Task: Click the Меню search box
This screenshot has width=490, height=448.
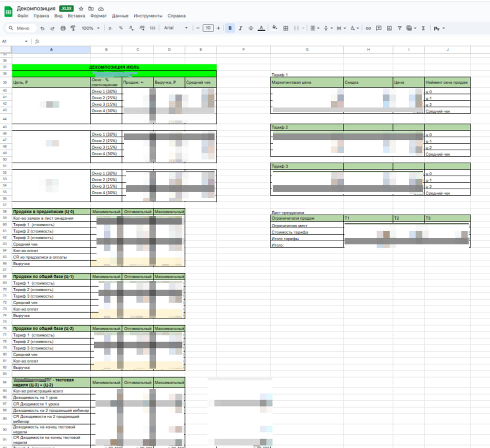Action: click(20, 28)
